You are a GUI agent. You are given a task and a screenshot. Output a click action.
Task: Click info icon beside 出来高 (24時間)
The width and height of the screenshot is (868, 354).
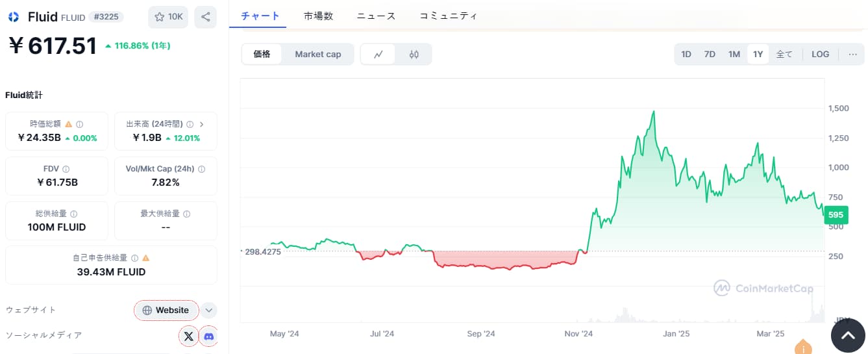(190, 124)
